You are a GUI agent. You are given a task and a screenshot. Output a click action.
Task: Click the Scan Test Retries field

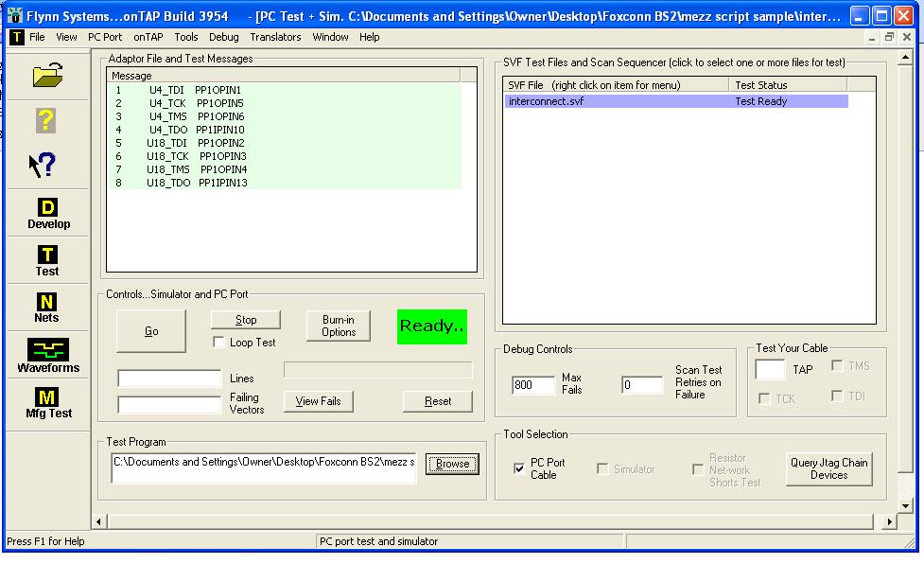[x=642, y=385]
